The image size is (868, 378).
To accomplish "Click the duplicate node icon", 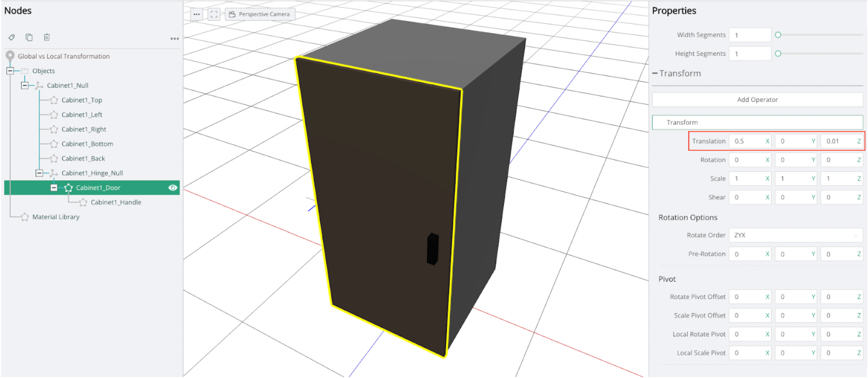I will pyautogui.click(x=29, y=37).
